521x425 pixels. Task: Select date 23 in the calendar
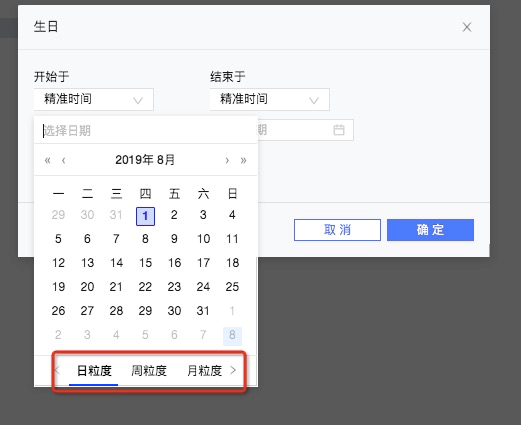tap(174, 287)
